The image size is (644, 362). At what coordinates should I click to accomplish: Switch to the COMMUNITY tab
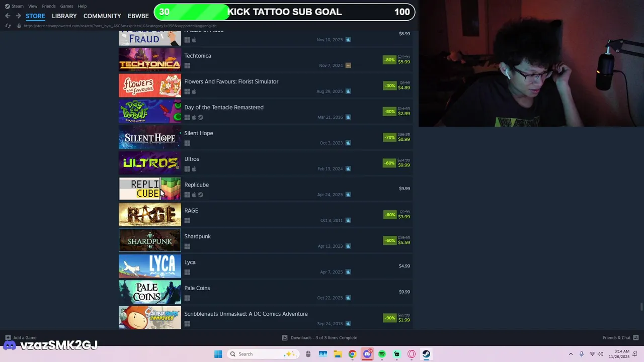pos(102,16)
